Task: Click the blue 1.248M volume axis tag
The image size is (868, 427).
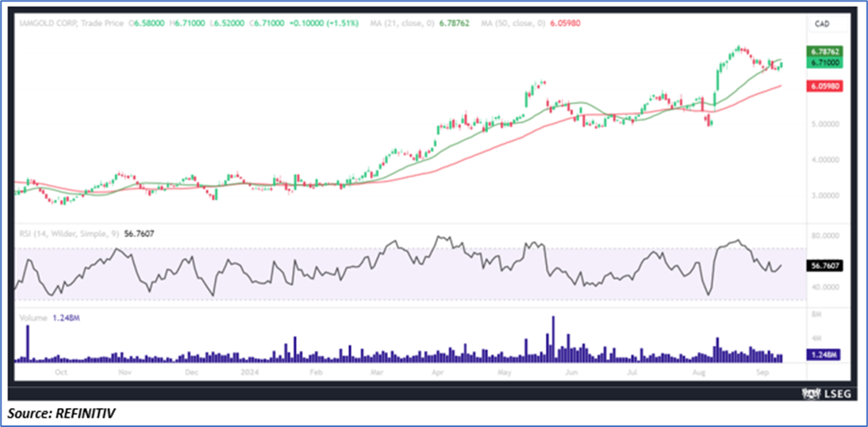Action: tap(825, 355)
